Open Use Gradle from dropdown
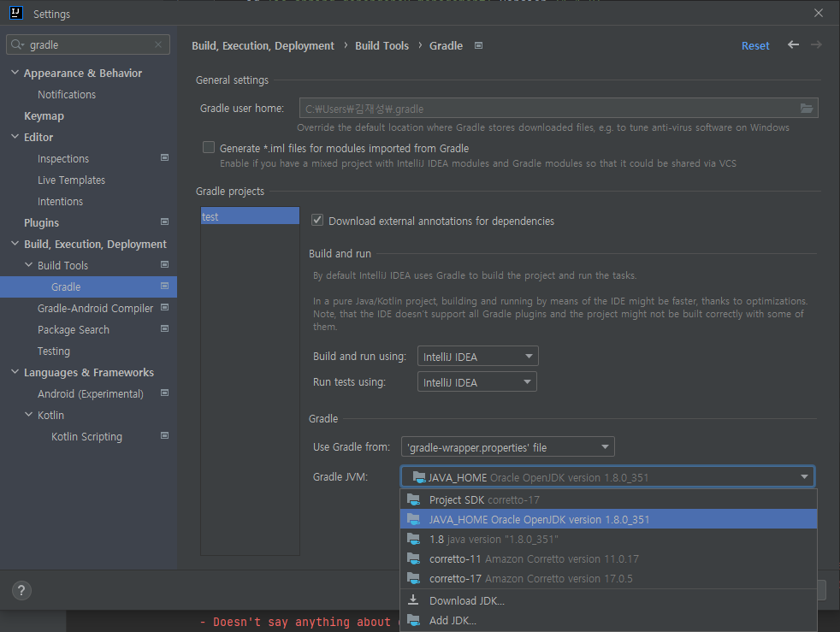This screenshot has width=840, height=632. [507, 446]
